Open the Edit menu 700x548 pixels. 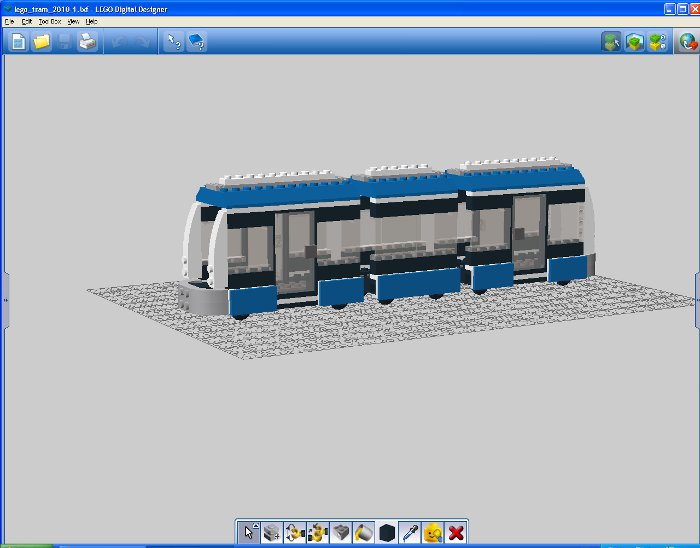27,21
